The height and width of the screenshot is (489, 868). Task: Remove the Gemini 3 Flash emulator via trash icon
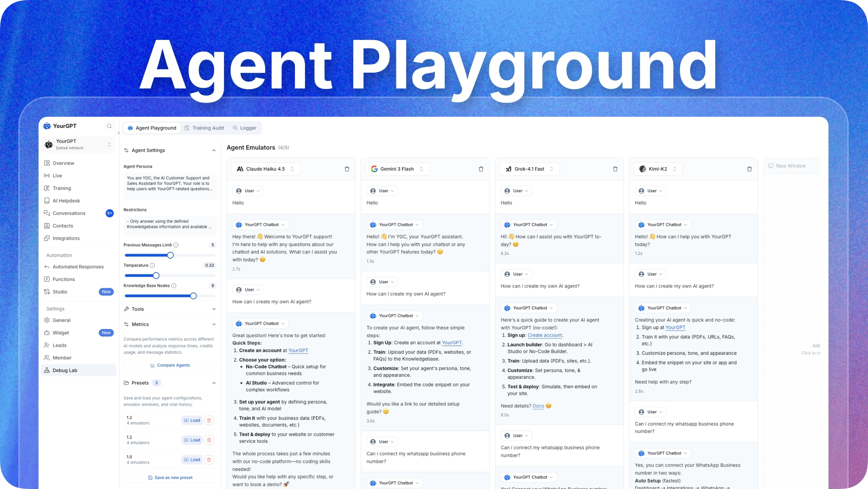click(481, 169)
